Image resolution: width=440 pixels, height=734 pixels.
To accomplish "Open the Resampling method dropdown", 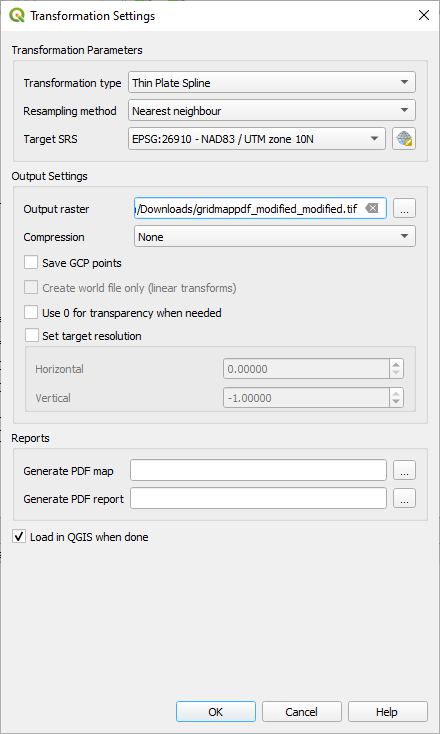I will 272,111.
